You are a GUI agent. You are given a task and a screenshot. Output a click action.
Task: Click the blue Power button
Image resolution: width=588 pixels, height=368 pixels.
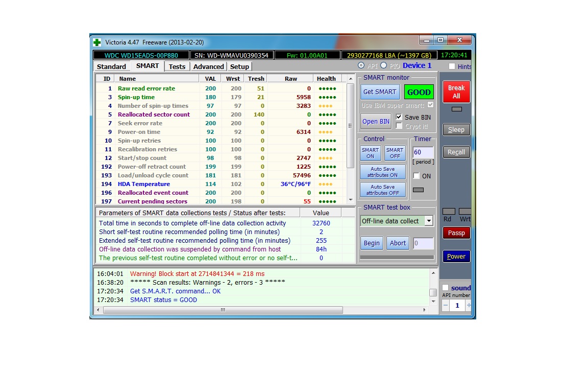pos(456,257)
